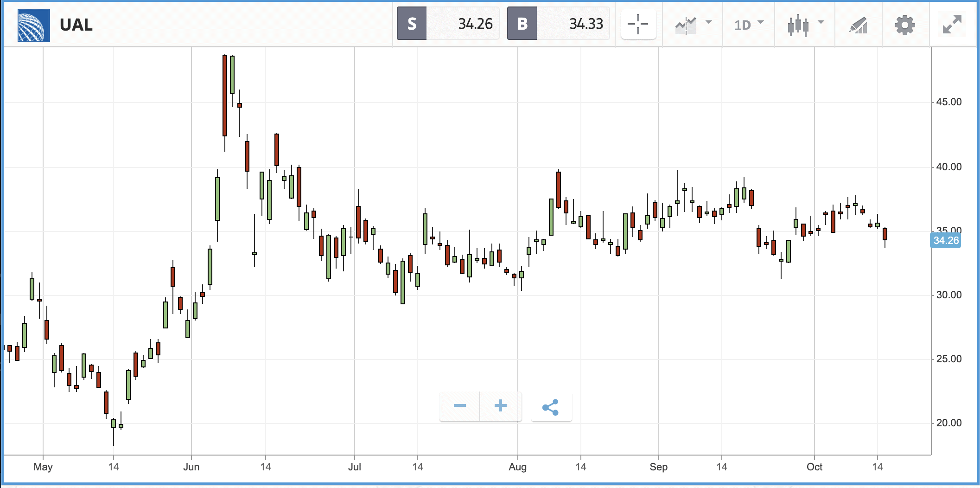Click the Oct date axis label
Viewport: 980px width, 488px height.
[815, 467]
